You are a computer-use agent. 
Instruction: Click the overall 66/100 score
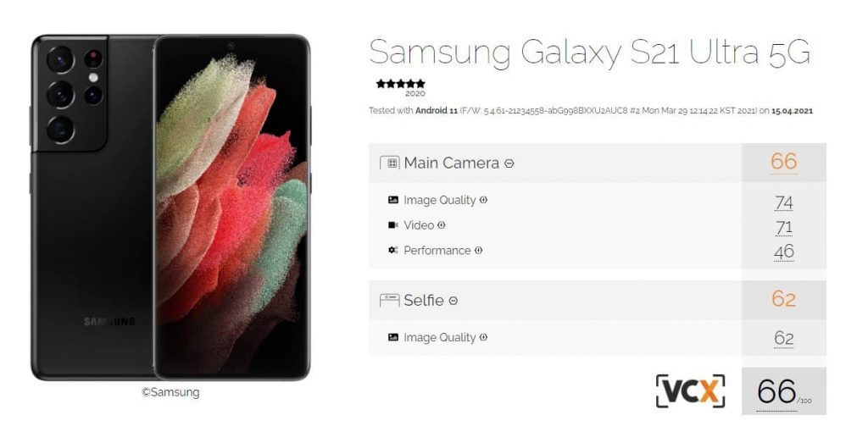(784, 392)
